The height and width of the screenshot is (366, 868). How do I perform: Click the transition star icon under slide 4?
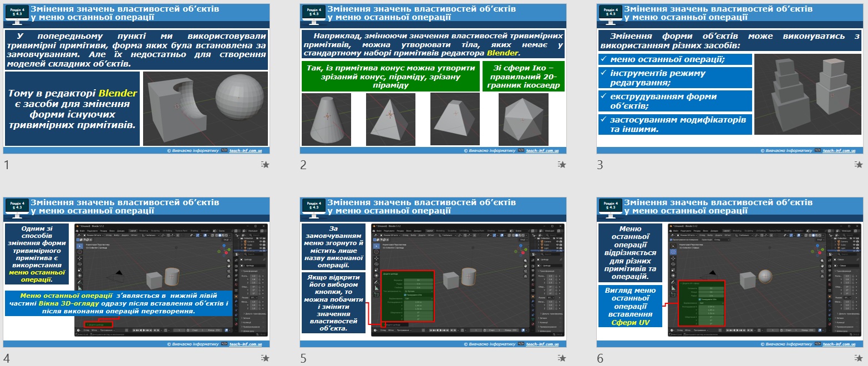265,358
